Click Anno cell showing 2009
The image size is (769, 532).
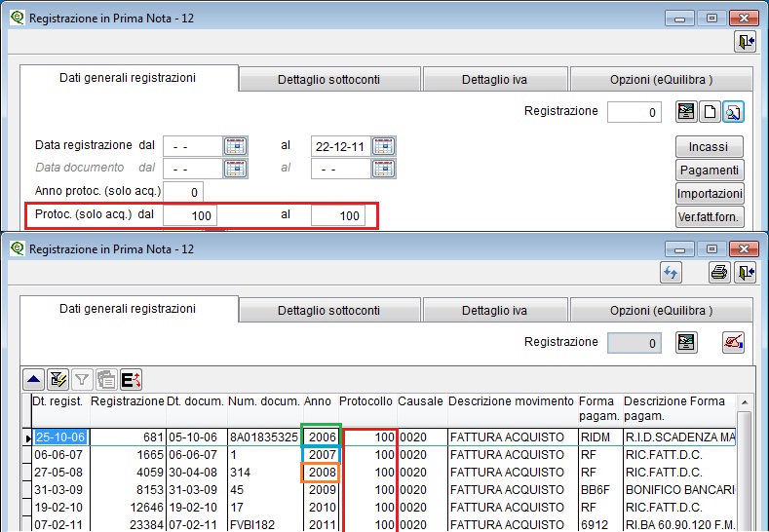point(322,490)
